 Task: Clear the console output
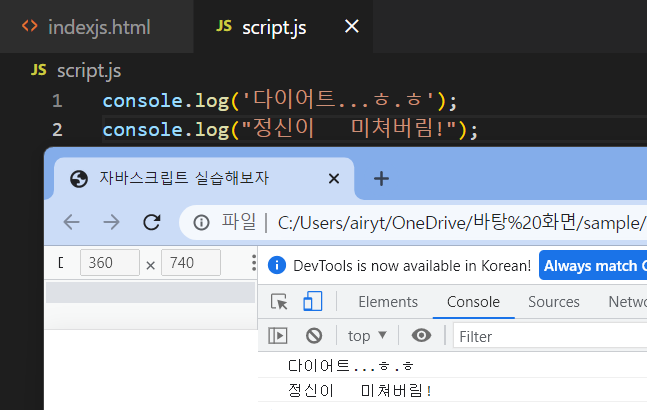click(314, 335)
